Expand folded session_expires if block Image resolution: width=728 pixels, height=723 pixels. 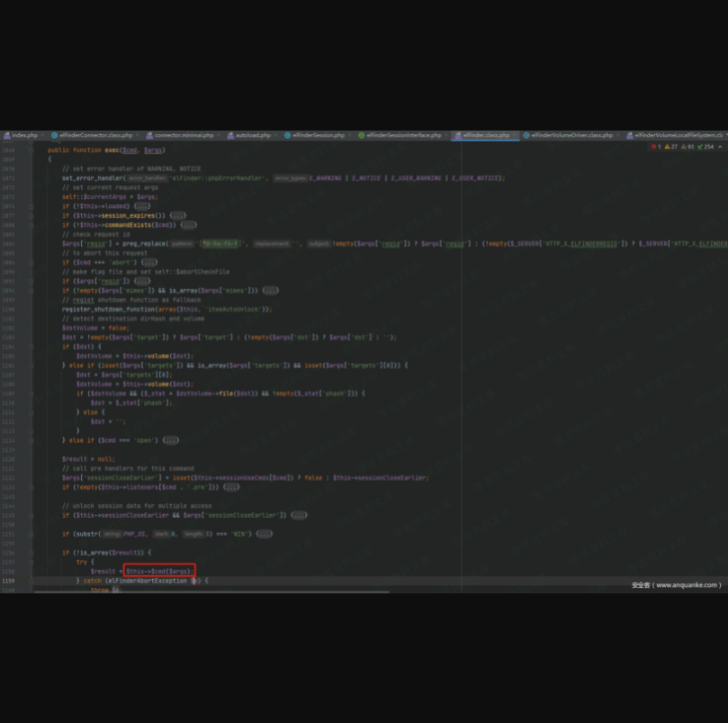point(178,216)
